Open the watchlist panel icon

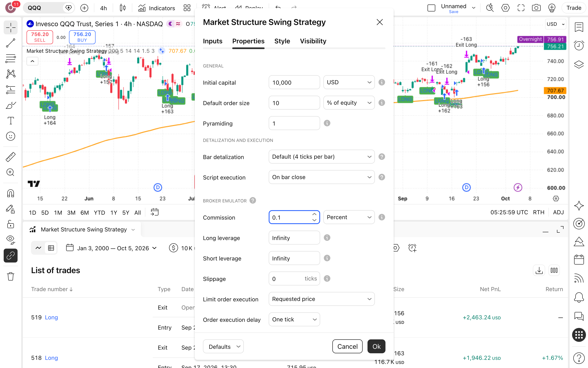pos(579,27)
